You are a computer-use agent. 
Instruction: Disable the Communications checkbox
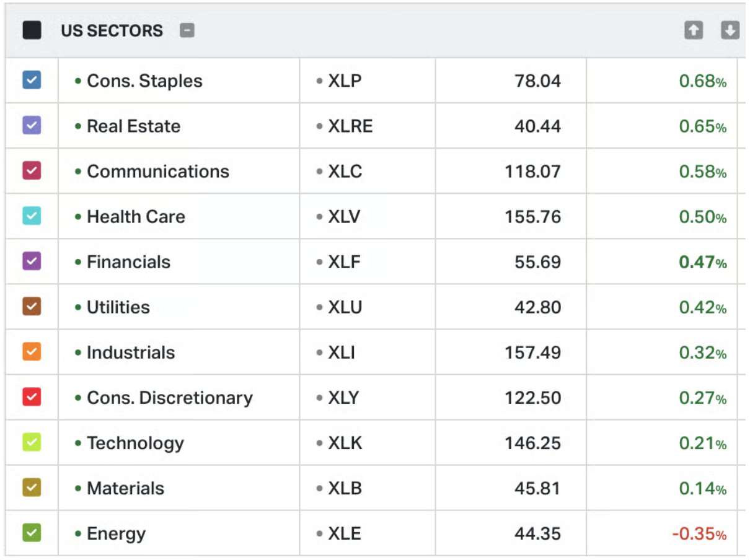32,171
